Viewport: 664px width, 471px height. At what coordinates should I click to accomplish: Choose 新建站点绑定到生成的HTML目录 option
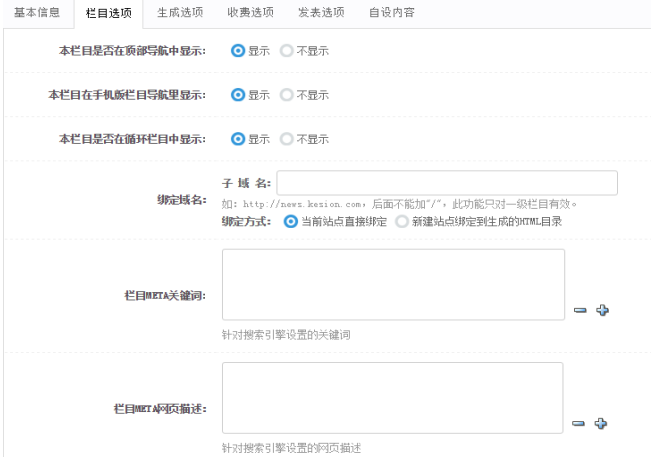(x=403, y=221)
